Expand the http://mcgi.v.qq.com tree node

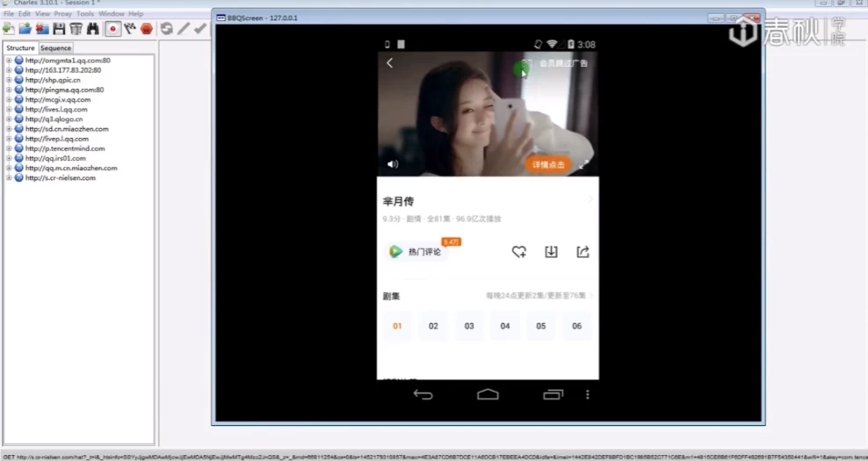(9, 99)
